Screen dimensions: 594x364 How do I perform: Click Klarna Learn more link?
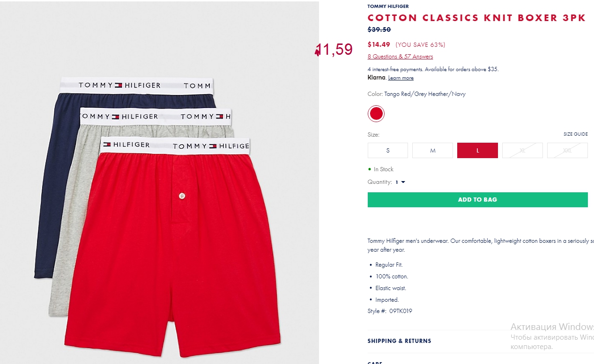point(401,78)
